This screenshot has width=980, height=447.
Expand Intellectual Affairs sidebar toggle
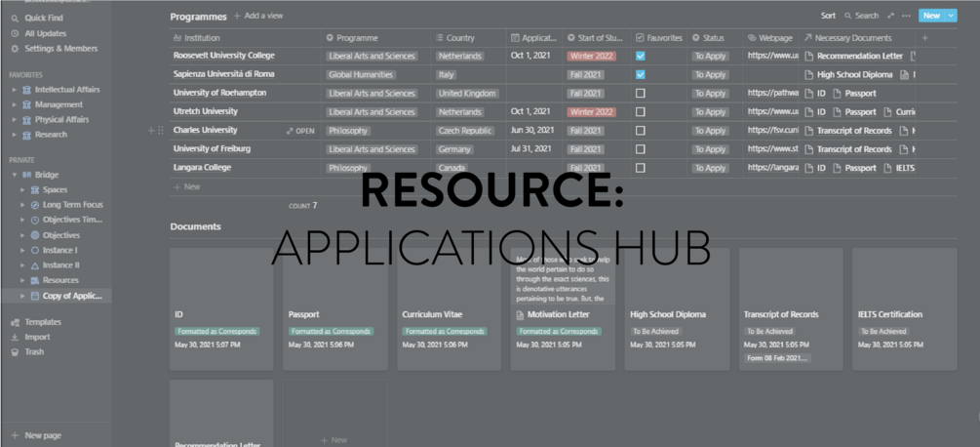click(15, 90)
